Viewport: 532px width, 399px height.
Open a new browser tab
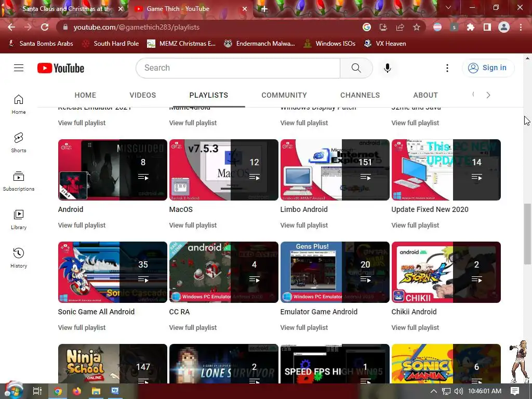[264, 9]
